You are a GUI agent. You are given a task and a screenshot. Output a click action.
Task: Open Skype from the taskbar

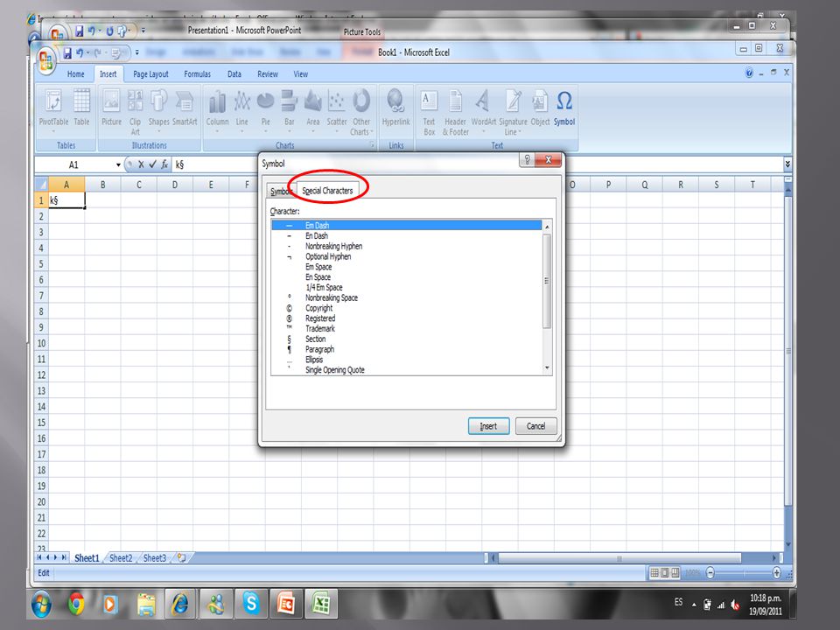[x=251, y=605]
